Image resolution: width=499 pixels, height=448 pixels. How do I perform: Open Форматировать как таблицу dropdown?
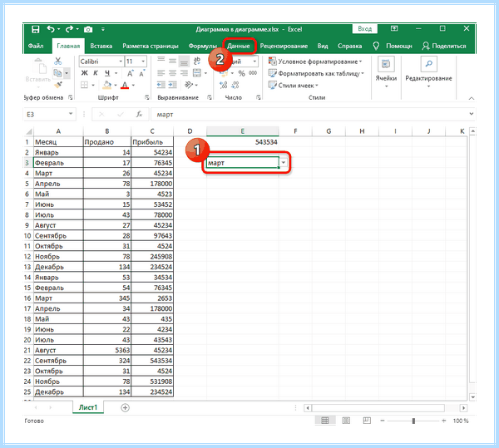(316, 73)
